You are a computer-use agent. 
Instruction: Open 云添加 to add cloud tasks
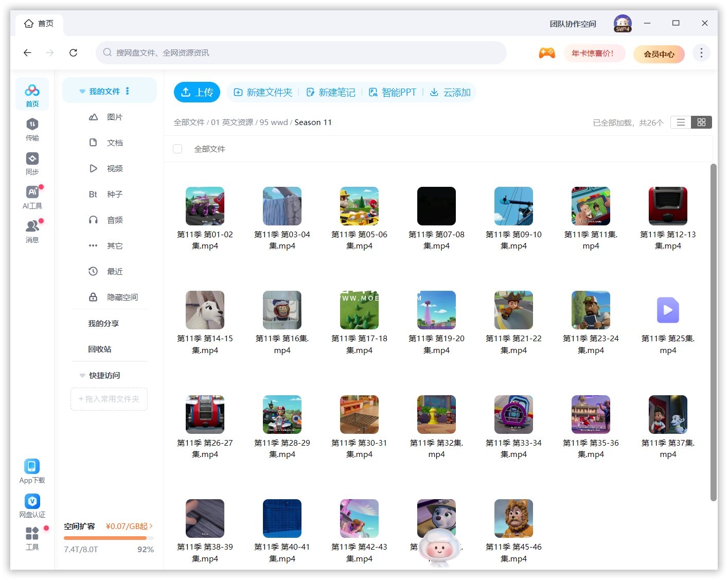pyautogui.click(x=450, y=92)
